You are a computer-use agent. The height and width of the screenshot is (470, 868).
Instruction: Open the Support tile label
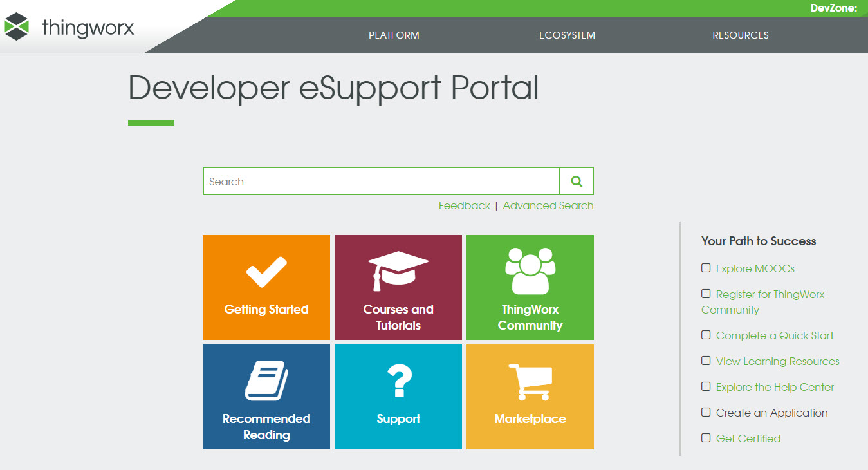[x=398, y=418]
